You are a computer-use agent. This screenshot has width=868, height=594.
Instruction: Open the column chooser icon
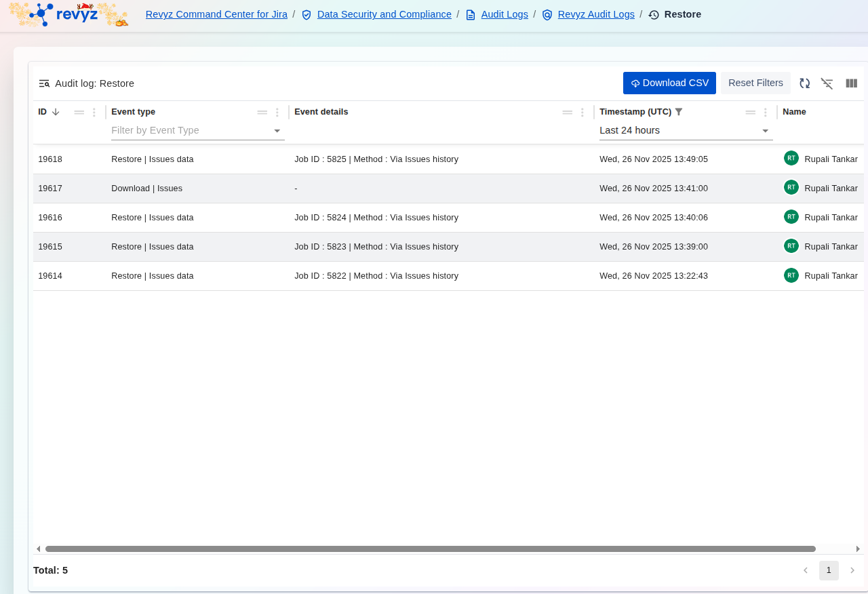pos(852,83)
